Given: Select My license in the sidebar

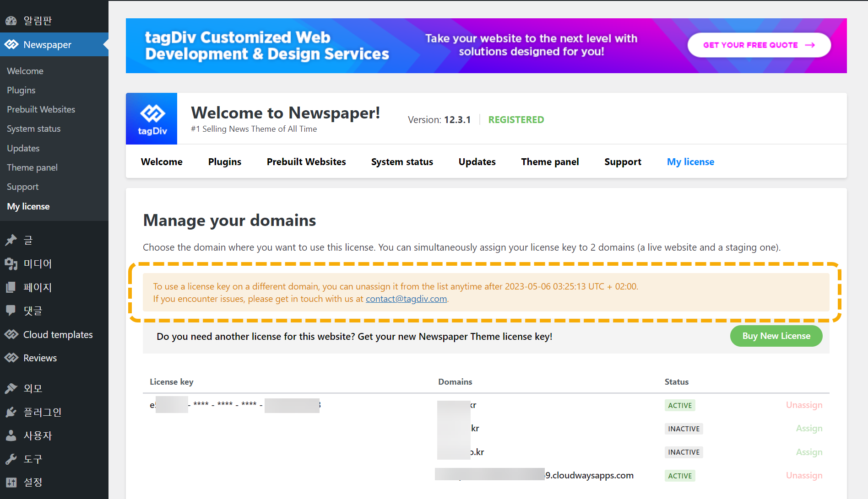Looking at the screenshot, I should 28,206.
